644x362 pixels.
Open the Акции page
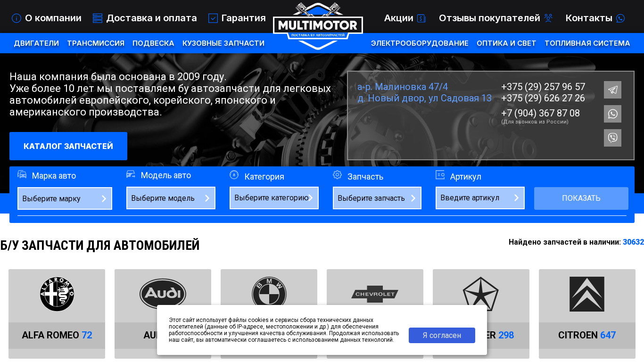point(398,18)
